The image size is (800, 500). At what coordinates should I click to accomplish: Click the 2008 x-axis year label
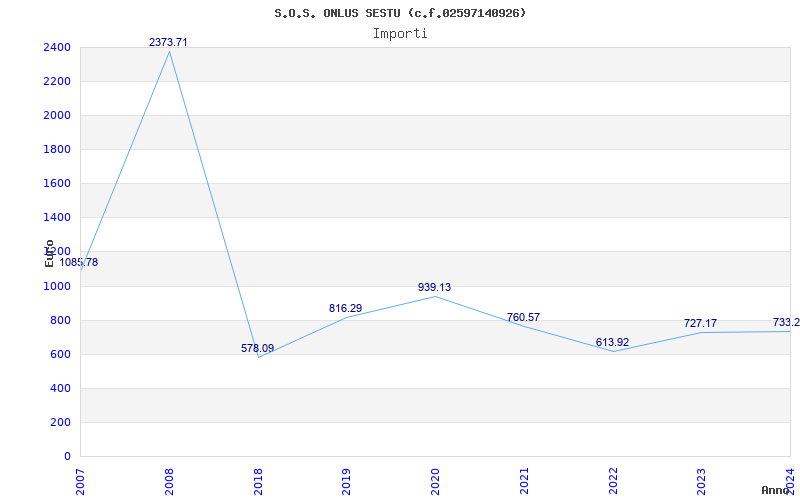point(169,481)
